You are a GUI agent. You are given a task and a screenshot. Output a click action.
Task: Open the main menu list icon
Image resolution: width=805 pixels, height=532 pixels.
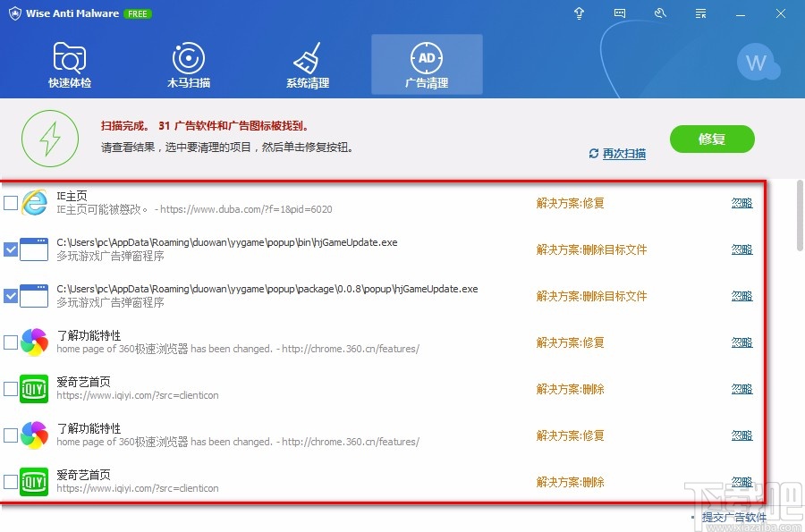700,13
